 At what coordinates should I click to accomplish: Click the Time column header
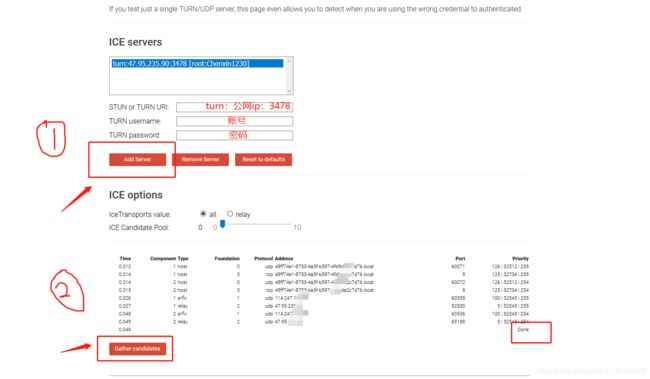(125, 258)
